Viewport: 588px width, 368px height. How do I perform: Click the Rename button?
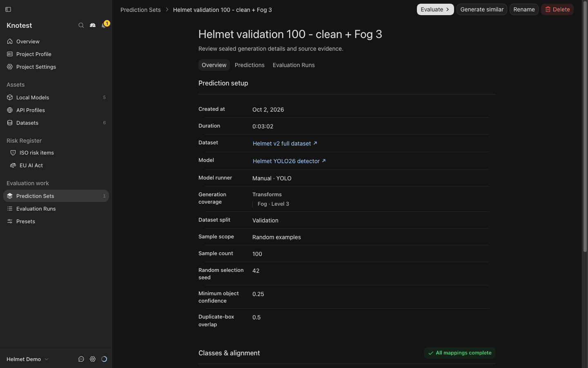pos(524,9)
